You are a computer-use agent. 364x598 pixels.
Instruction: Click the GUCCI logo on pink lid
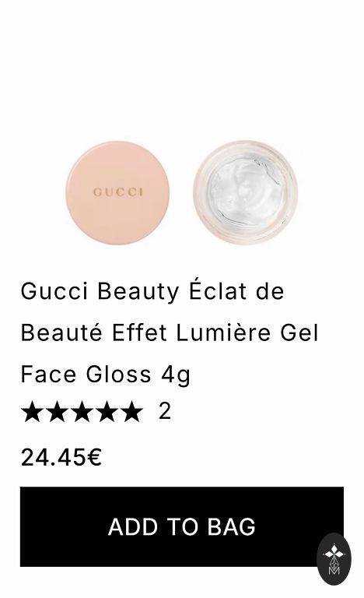[x=117, y=192]
